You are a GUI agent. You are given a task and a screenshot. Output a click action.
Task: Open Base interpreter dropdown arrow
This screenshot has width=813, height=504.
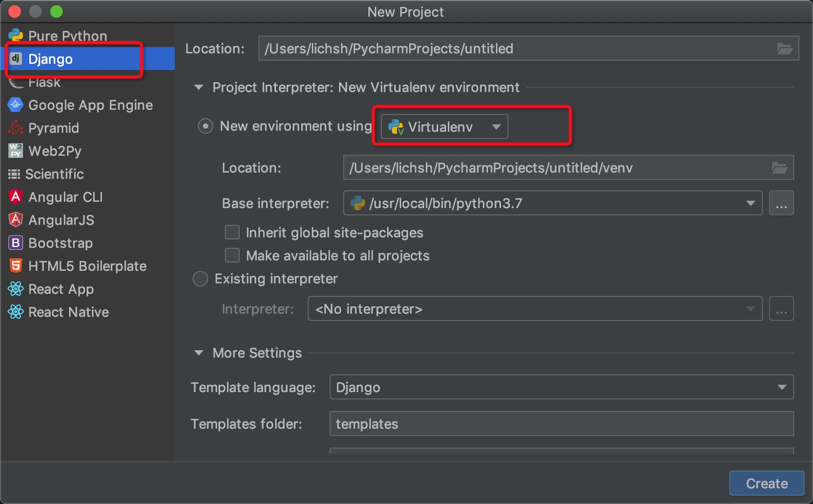pyautogui.click(x=751, y=203)
